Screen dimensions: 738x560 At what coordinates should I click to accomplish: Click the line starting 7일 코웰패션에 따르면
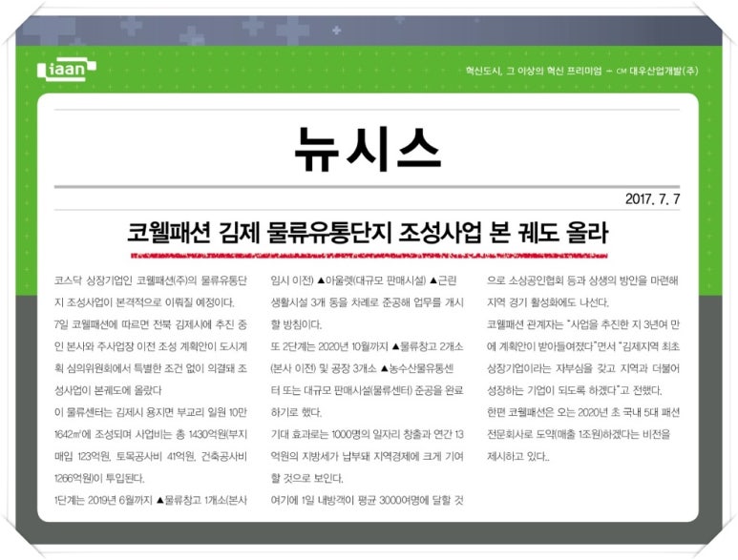coord(151,324)
